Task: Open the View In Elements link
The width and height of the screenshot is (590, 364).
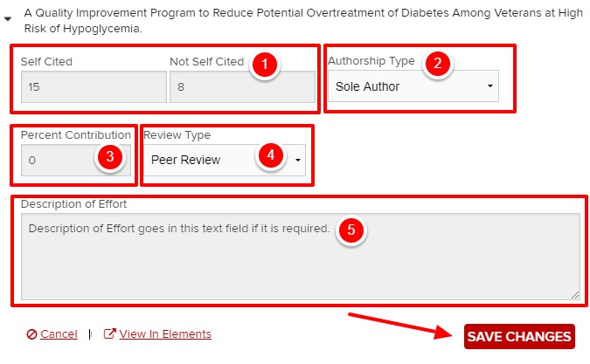Action: [x=164, y=334]
